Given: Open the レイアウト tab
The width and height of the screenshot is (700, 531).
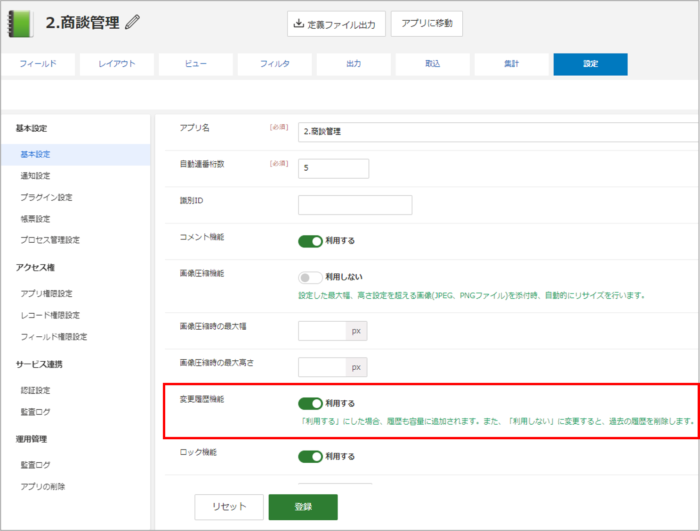Looking at the screenshot, I should pyautogui.click(x=117, y=64).
